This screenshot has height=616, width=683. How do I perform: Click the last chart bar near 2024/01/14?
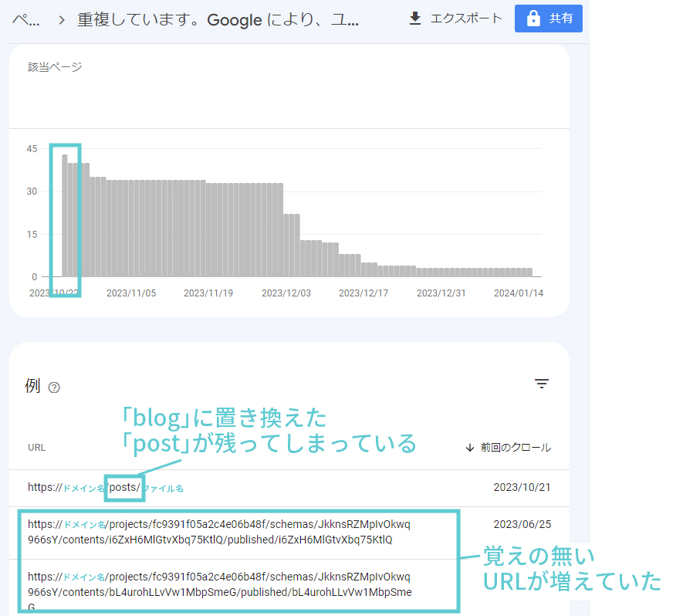point(529,272)
